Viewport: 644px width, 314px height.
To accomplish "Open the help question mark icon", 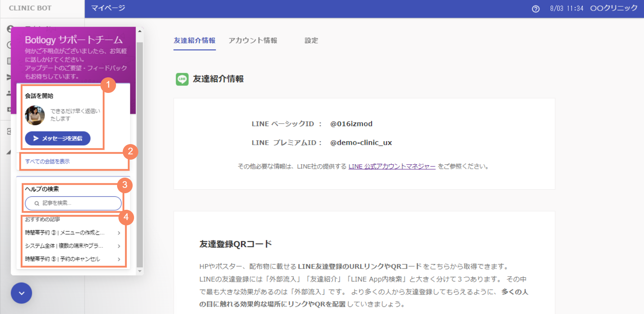I will 536,9.
